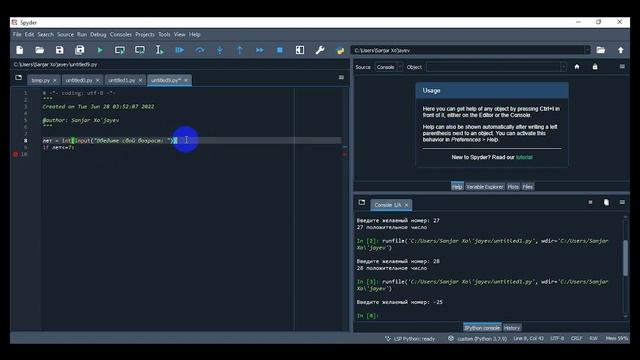Open the console pane options menu
The width and height of the screenshot is (640, 360).
click(622, 202)
